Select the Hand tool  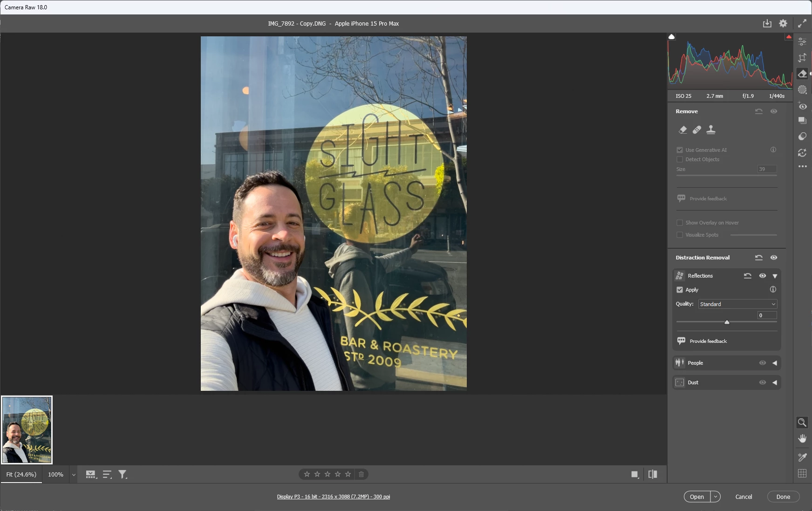(x=802, y=438)
